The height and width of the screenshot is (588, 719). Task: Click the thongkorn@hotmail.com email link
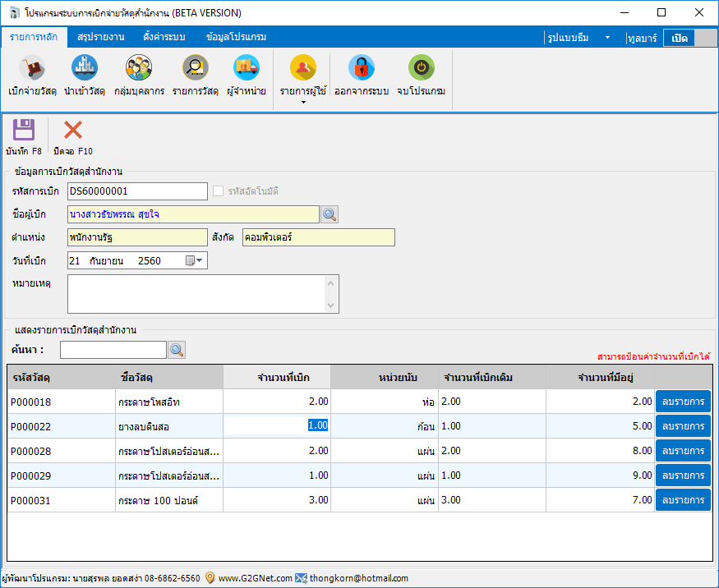[358, 578]
